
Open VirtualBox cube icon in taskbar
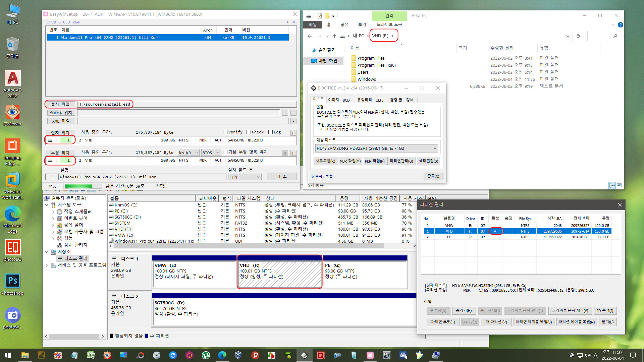[238, 355]
